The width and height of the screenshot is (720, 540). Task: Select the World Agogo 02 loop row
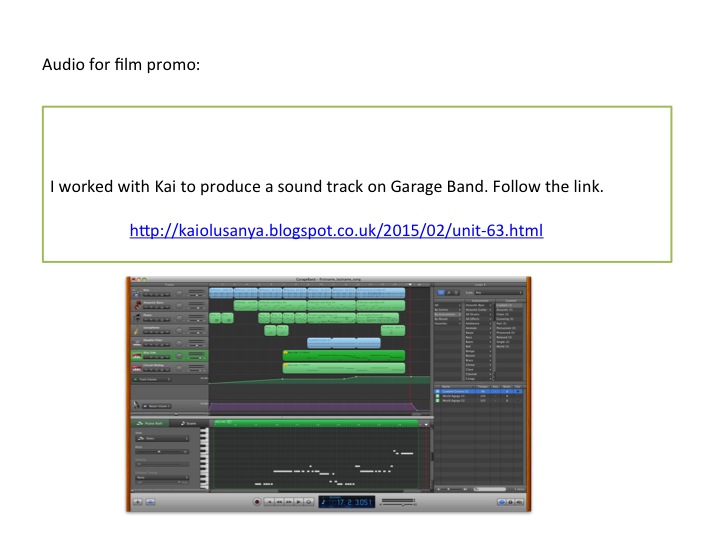pos(478,400)
